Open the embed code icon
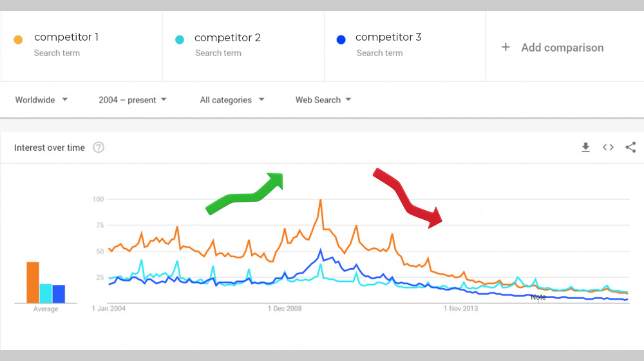This screenshot has width=644, height=361. [x=609, y=147]
